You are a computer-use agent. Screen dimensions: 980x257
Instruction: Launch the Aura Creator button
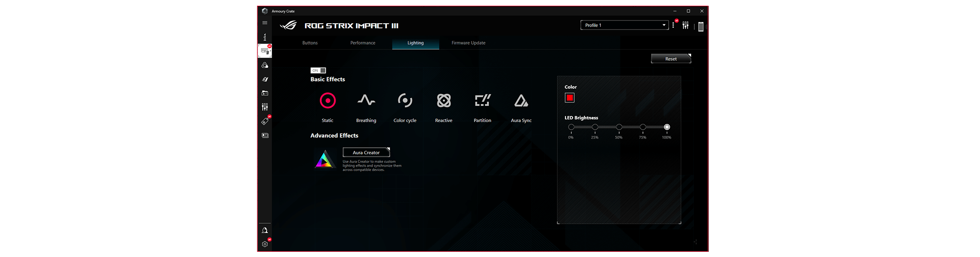pyautogui.click(x=366, y=152)
